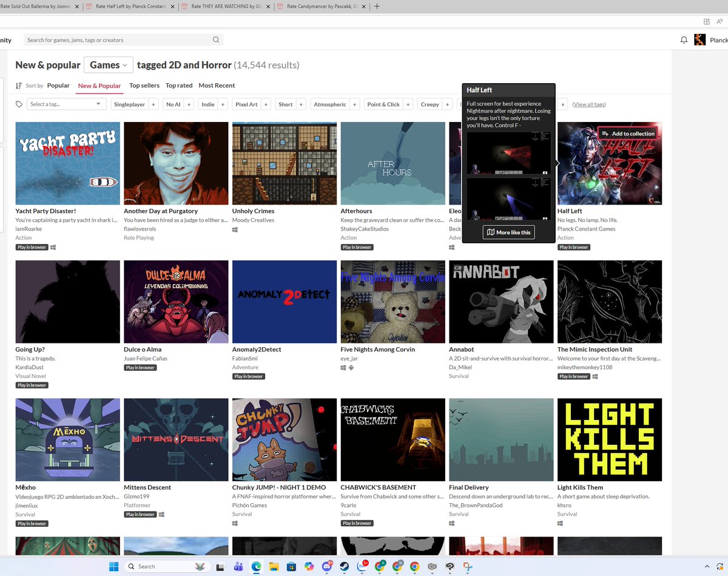728x576 pixels.
Task: Click the Sort by icon
Action: pyautogui.click(x=19, y=86)
